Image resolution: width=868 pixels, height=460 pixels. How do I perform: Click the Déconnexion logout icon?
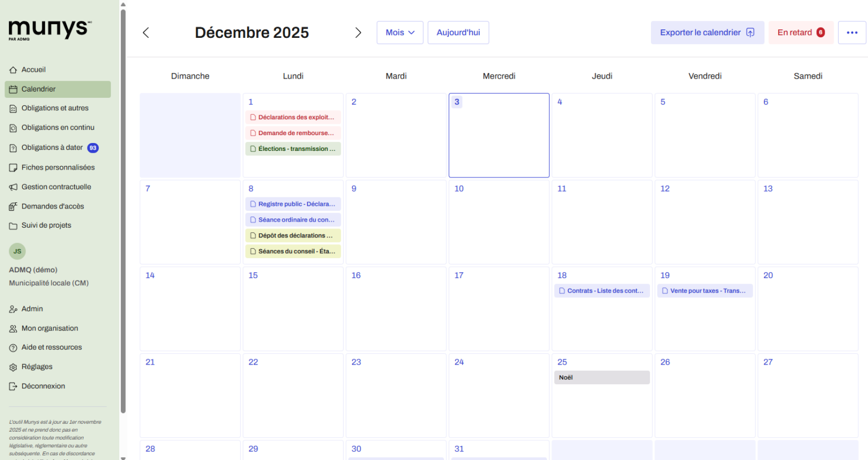pos(13,387)
